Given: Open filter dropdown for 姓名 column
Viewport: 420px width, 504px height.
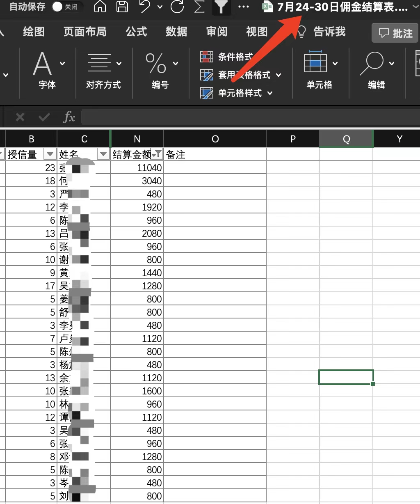Looking at the screenshot, I should point(103,154).
